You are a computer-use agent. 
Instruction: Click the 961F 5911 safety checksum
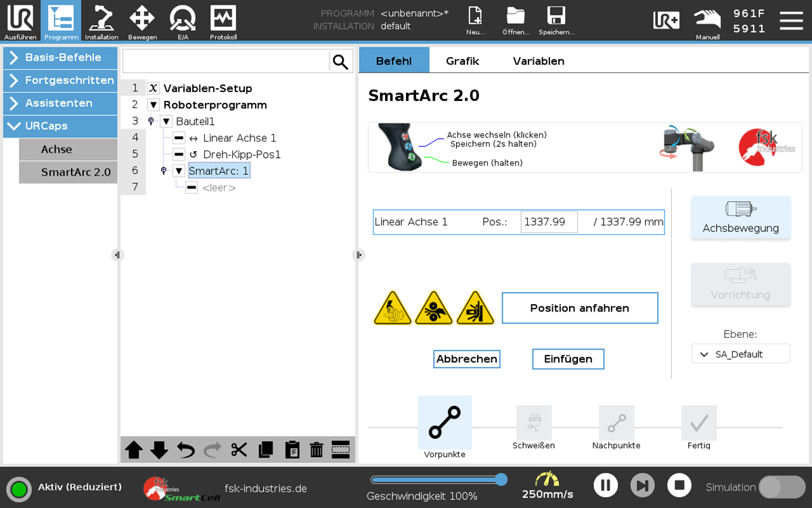749,21
